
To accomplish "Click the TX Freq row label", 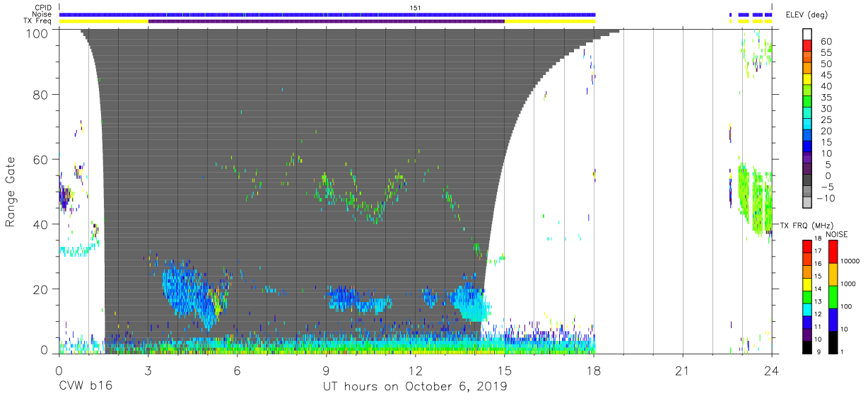I will click(38, 21).
